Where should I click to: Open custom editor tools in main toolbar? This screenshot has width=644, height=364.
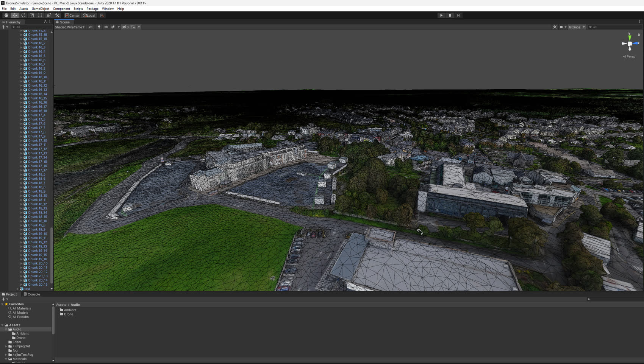click(58, 16)
